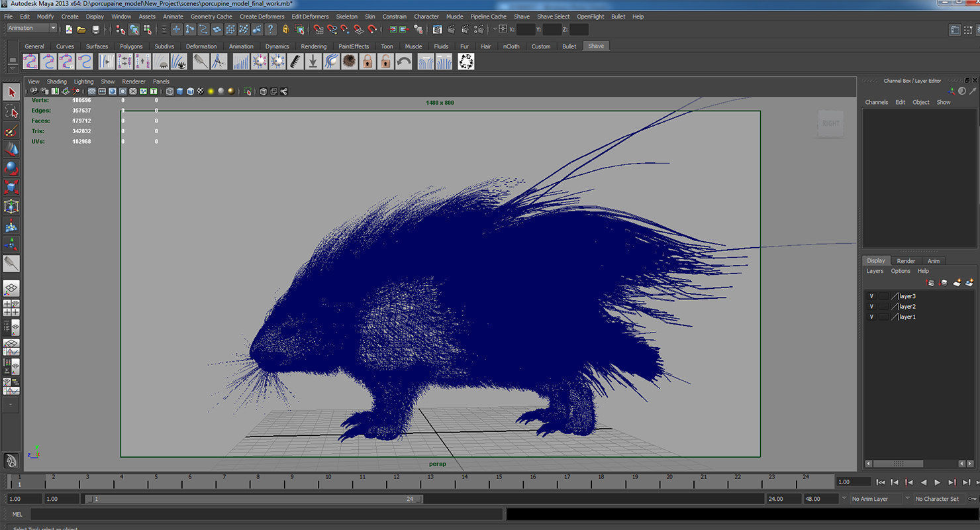Click Play forwards button
Image resolution: width=980 pixels, height=530 pixels.
point(937,482)
